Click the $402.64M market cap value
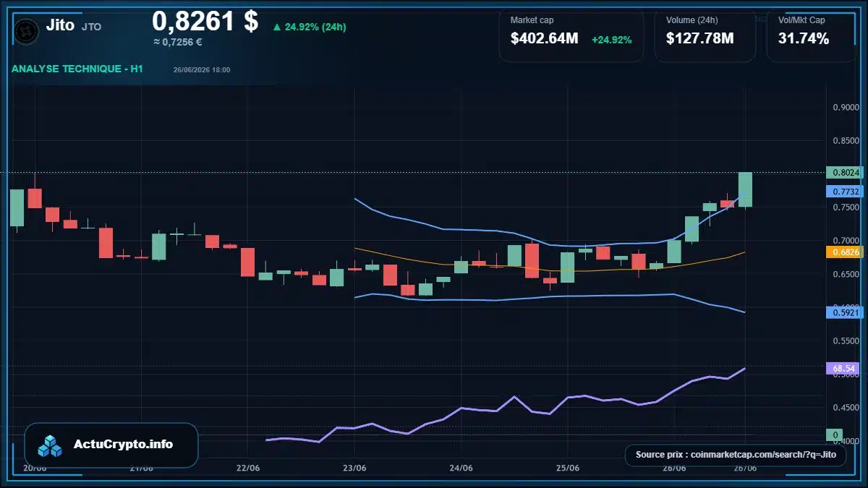868x488 pixels. point(545,38)
